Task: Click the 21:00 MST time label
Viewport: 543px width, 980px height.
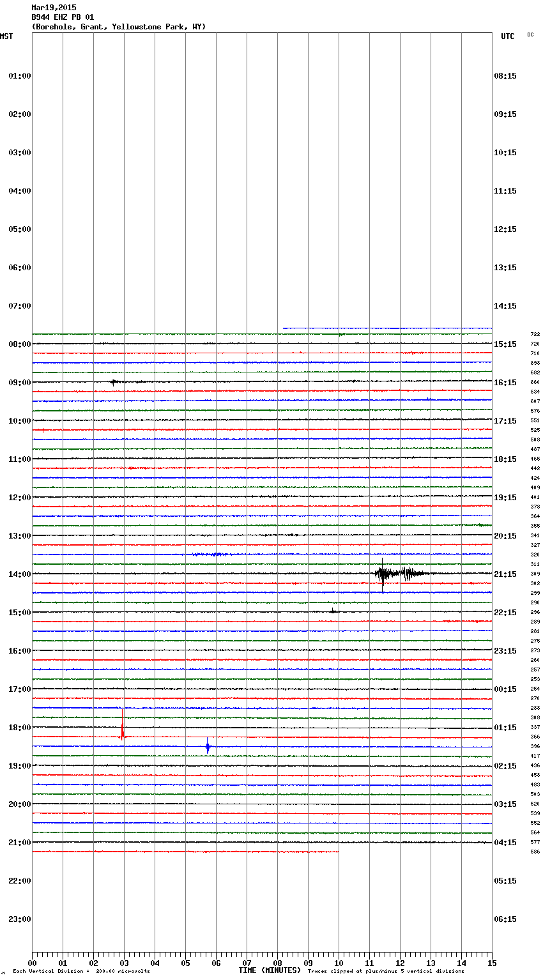Action: coord(20,843)
